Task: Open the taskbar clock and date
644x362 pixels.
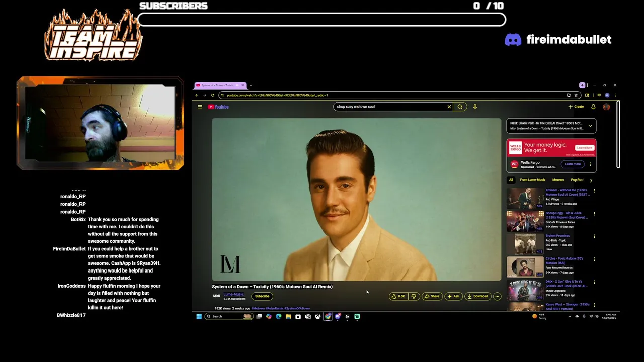Action: click(x=609, y=316)
